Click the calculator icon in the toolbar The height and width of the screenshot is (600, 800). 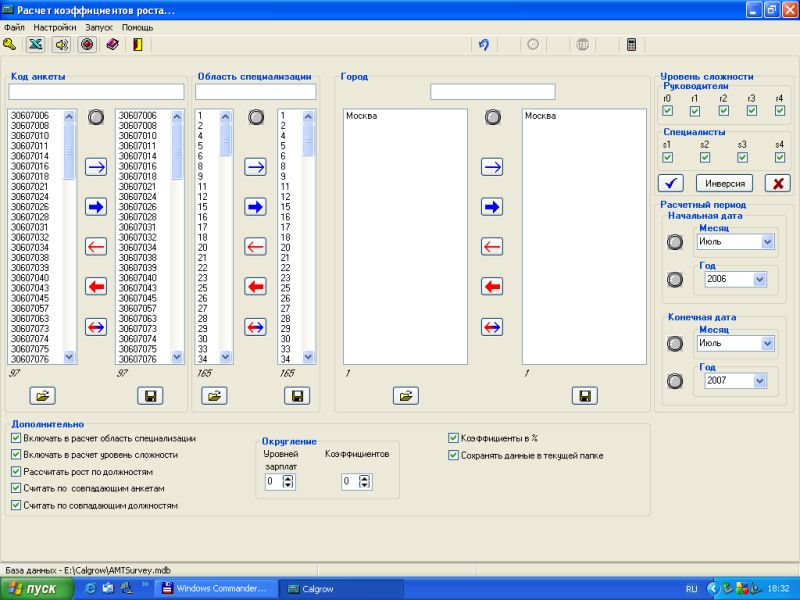tap(631, 44)
